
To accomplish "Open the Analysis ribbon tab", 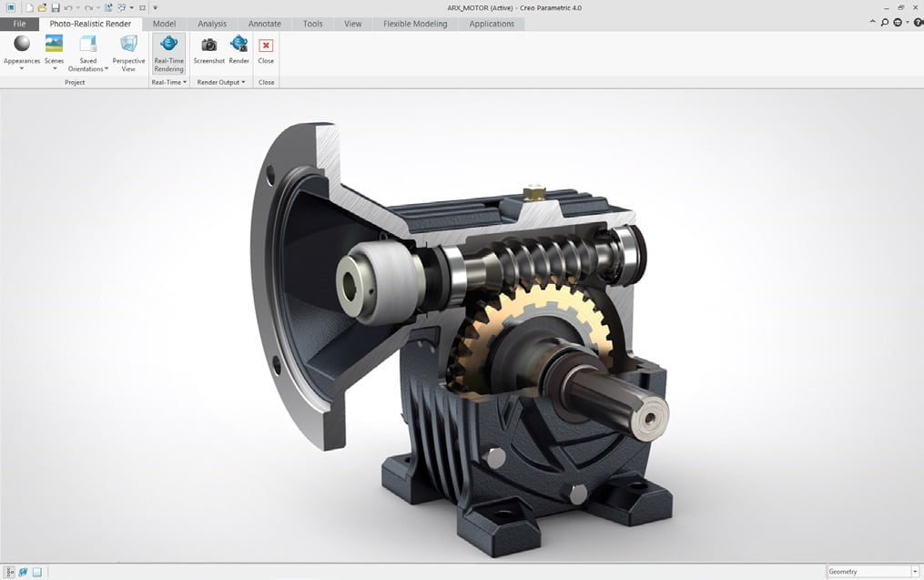I will tap(211, 24).
